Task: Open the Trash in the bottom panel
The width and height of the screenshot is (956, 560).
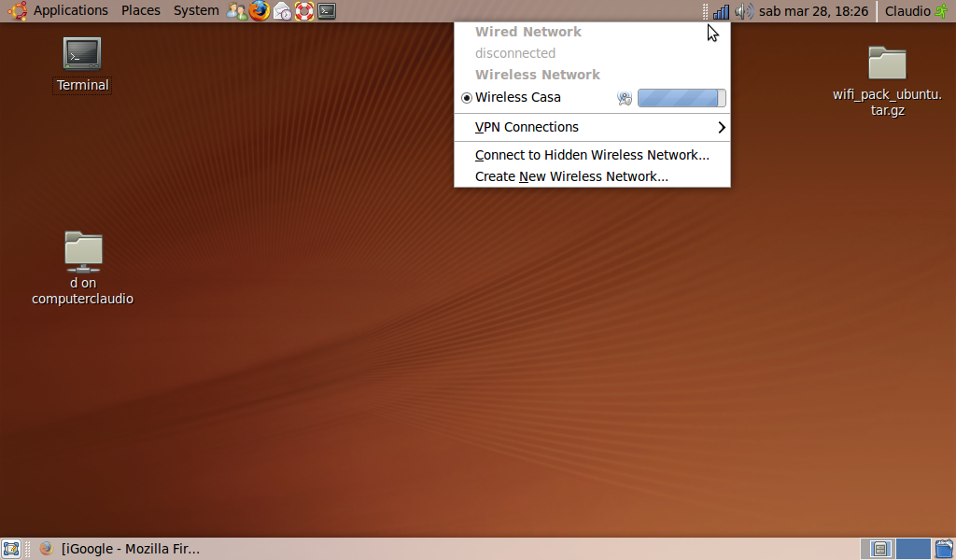Action: pos(944,549)
